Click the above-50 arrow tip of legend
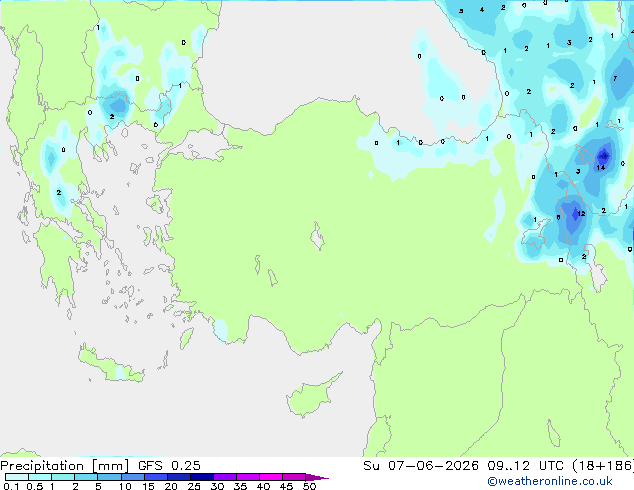Viewport: 634px width, 490px height. [x=317, y=477]
